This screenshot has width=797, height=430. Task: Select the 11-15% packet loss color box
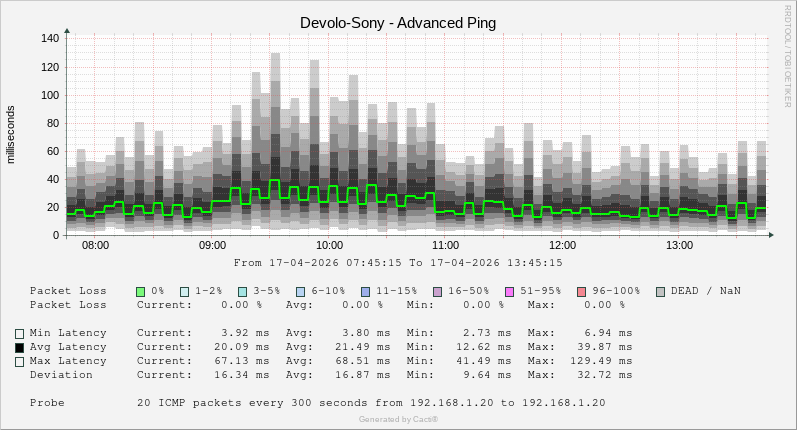(x=366, y=291)
